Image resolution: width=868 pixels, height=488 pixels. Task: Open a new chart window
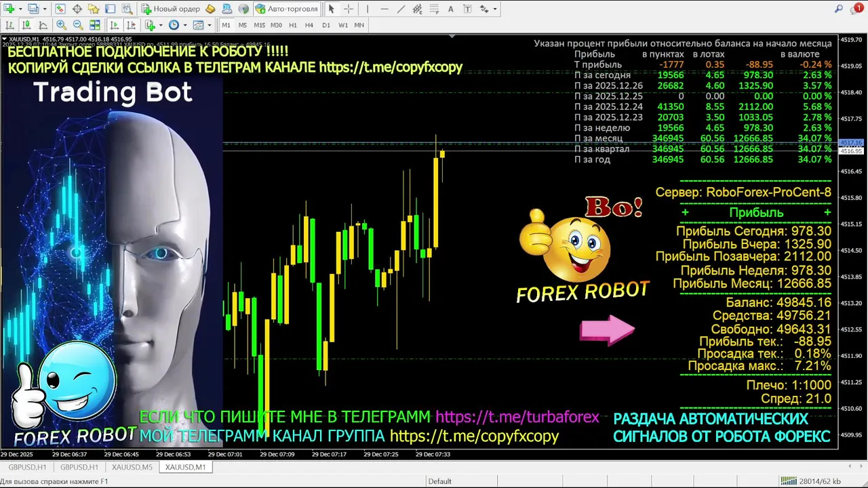point(9,9)
